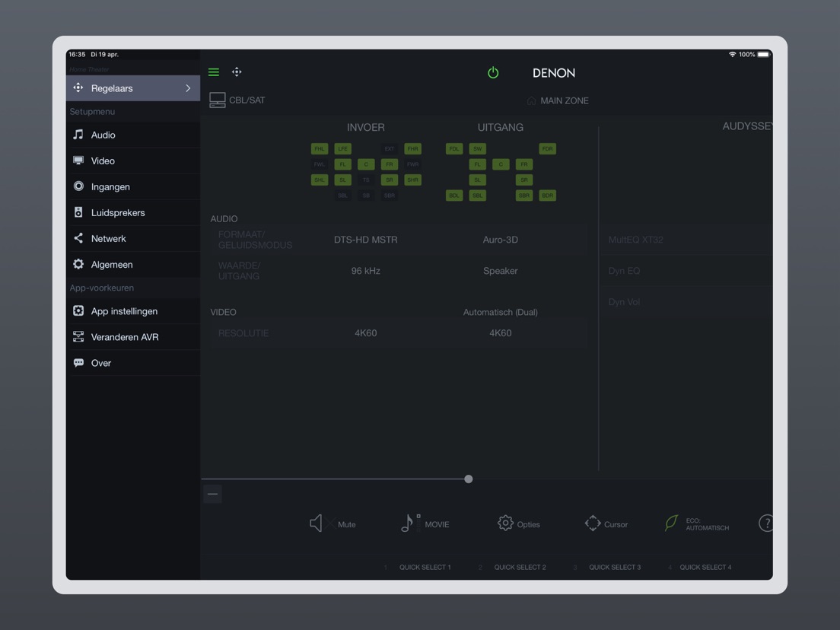Click the Wi-Fi status icon
The width and height of the screenshot is (840, 630).
point(732,55)
